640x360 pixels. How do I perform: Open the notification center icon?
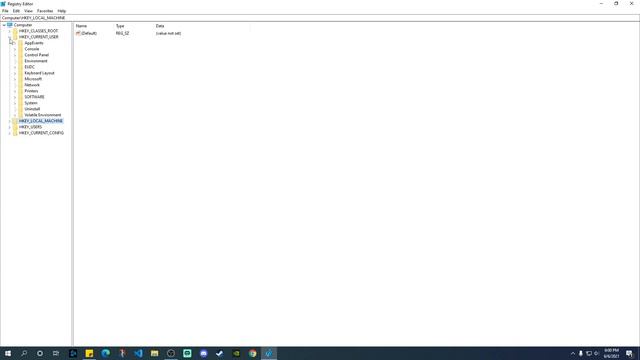[x=629, y=353]
